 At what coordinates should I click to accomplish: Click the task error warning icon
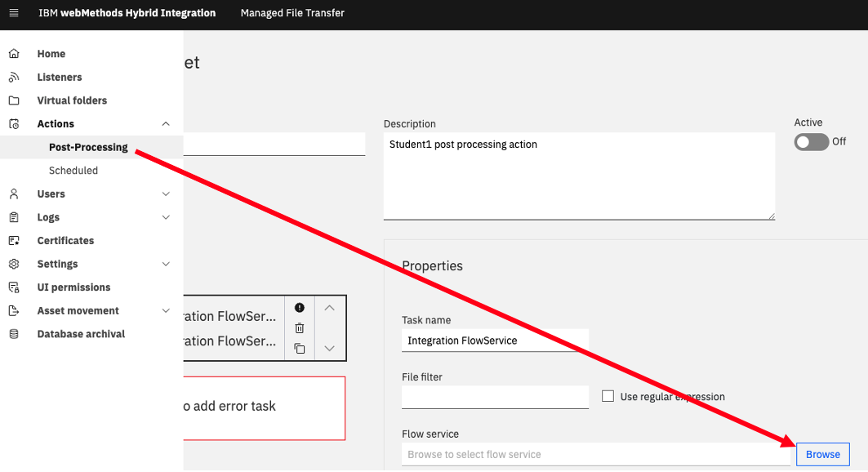pos(300,308)
